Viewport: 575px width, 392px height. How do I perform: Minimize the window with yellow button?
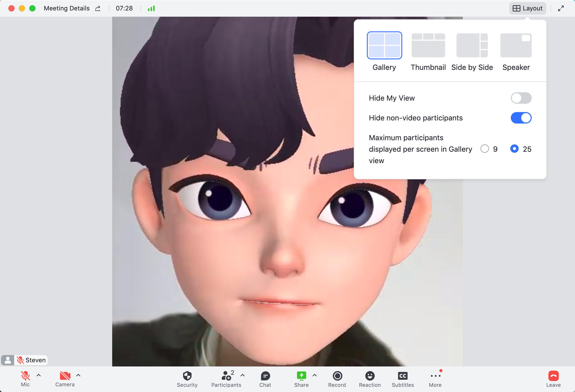[x=22, y=8]
